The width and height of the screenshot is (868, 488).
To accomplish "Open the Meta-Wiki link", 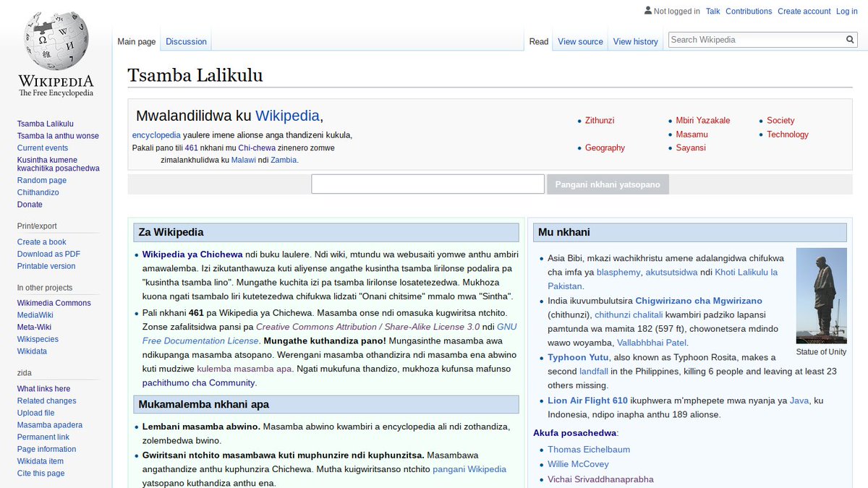I will tap(34, 328).
